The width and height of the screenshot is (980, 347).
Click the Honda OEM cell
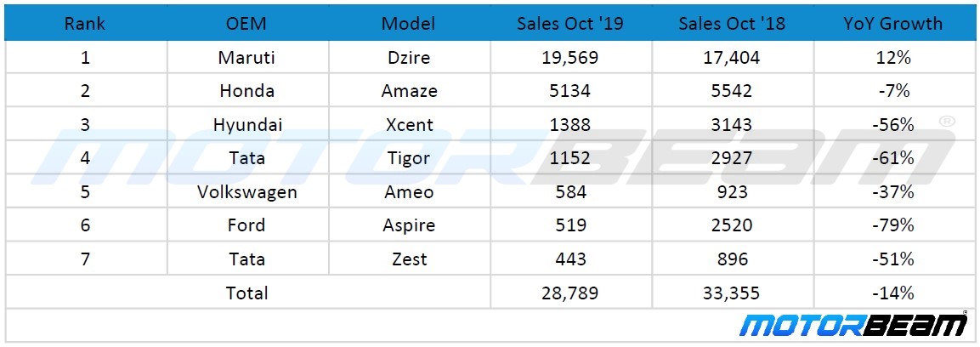tap(246, 91)
